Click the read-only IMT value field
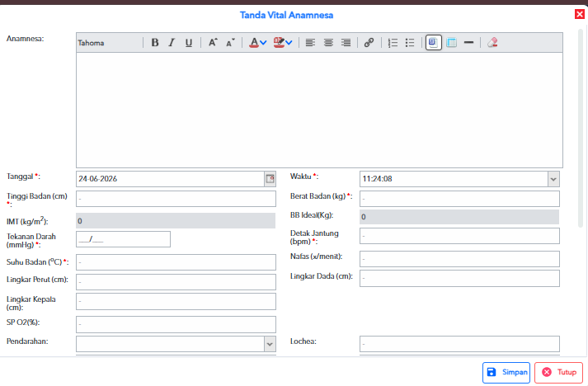Image resolution: width=588 pixels, height=386 pixels. (x=176, y=221)
